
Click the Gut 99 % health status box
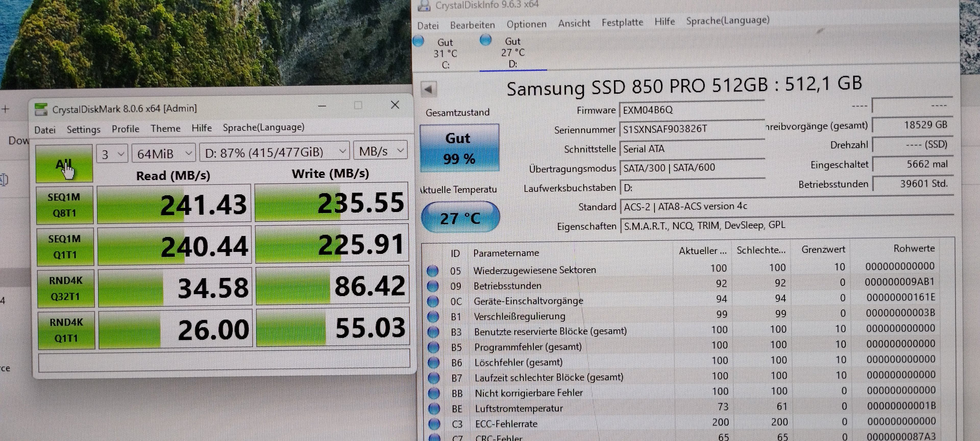coord(459,148)
